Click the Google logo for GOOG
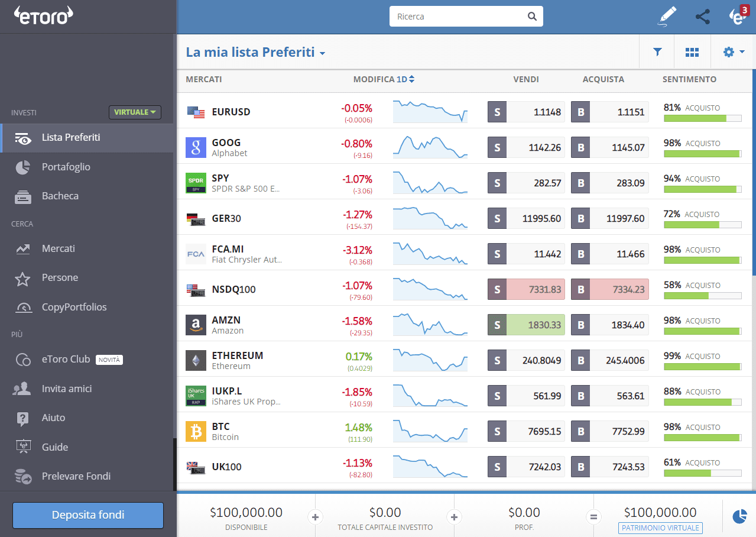The width and height of the screenshot is (756, 537). (x=196, y=147)
